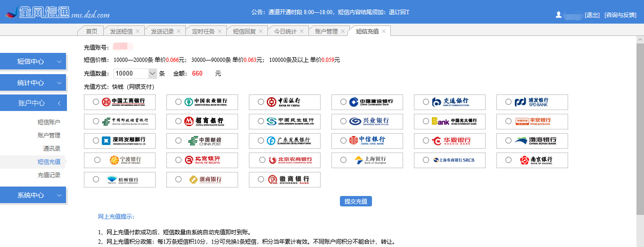Click the ICBC bank logo
The width and height of the screenshot is (644, 247).
click(124, 102)
